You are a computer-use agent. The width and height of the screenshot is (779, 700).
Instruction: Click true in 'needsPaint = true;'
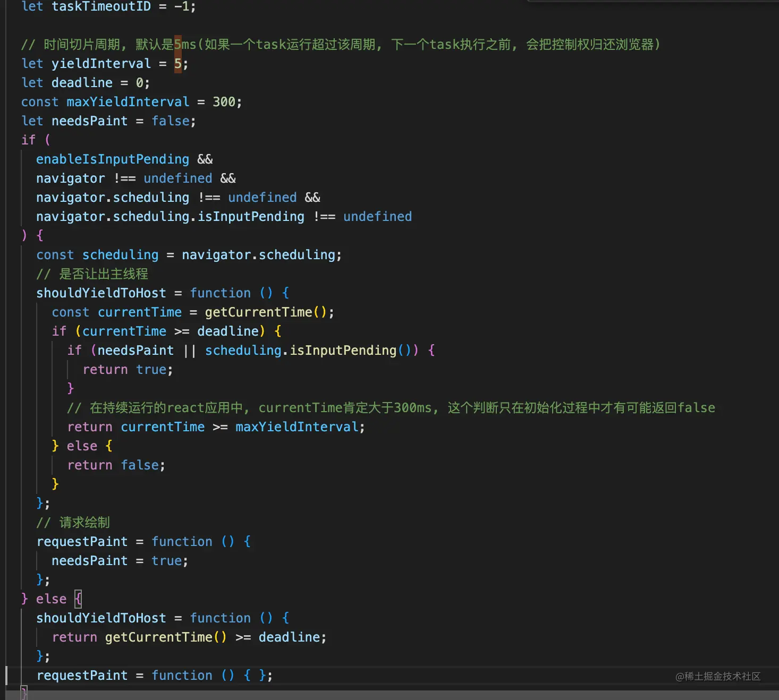(x=166, y=561)
